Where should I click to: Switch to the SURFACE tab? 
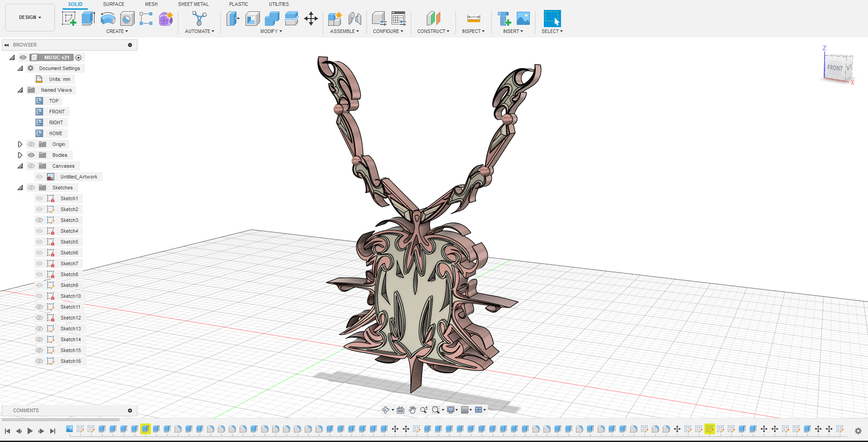[113, 4]
